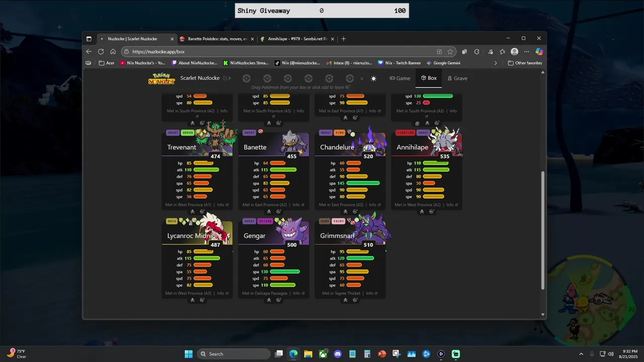The width and height of the screenshot is (644, 362).
Task: Open Info link for Banette
Action: tap(298, 205)
